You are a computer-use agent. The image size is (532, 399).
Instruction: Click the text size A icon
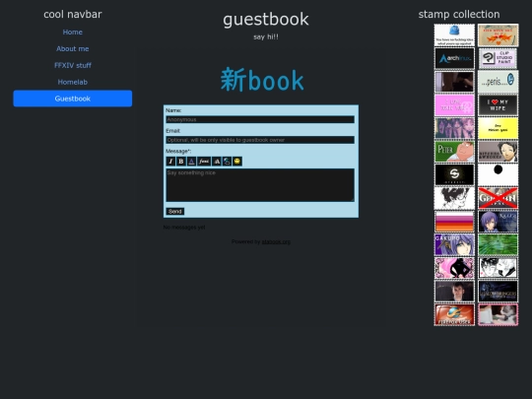(x=217, y=162)
